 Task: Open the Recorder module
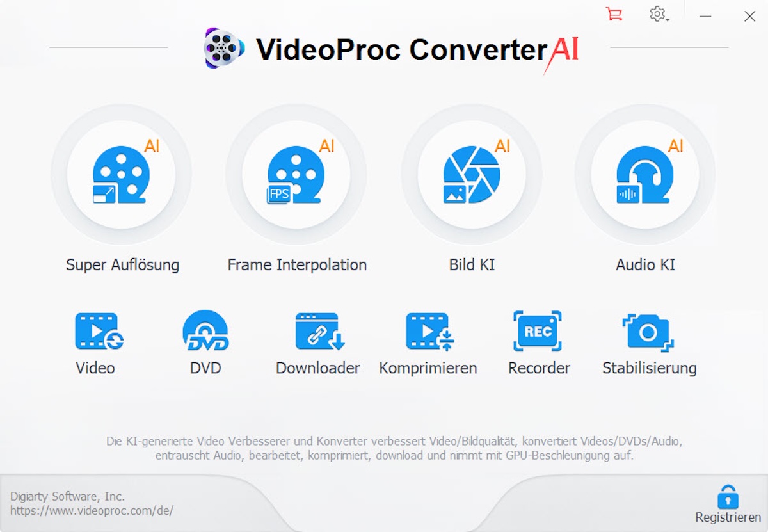[x=538, y=331]
